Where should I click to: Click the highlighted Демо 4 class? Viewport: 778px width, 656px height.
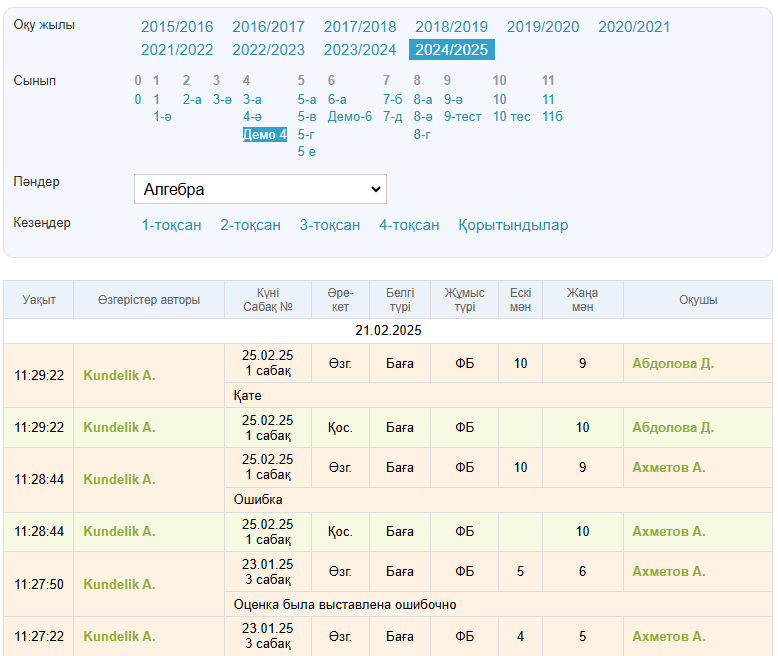pos(265,135)
